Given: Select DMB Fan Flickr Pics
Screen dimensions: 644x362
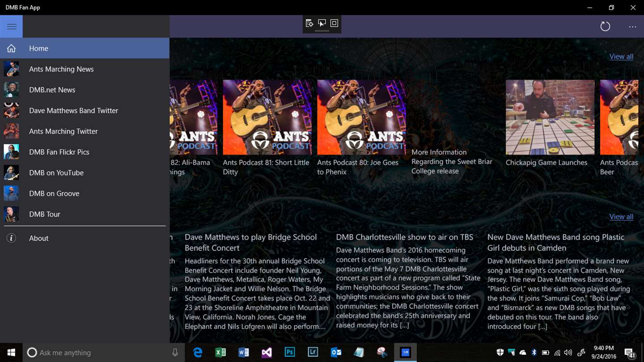Looking at the screenshot, I should [x=85, y=152].
